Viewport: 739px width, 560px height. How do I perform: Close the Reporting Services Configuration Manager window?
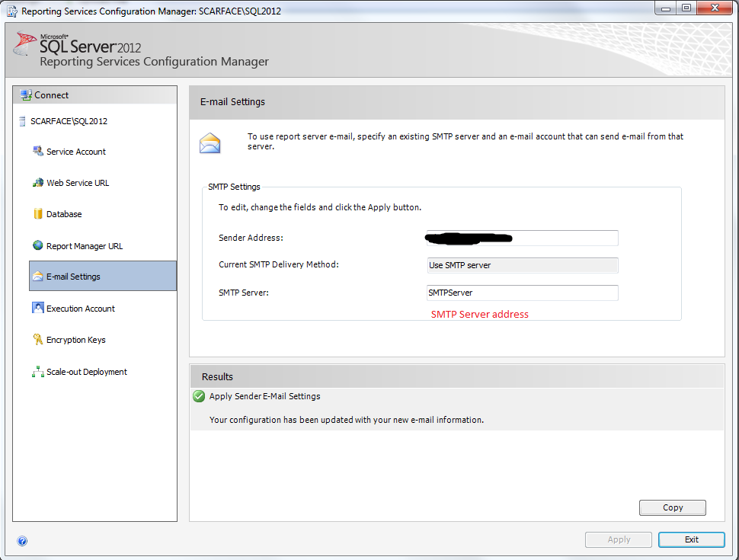pos(715,8)
